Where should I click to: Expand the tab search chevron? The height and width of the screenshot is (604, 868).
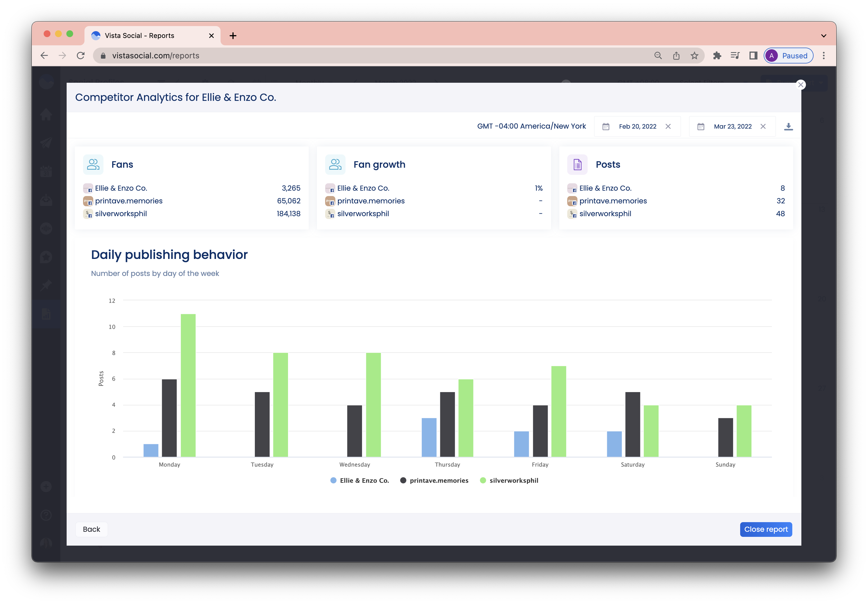(824, 36)
